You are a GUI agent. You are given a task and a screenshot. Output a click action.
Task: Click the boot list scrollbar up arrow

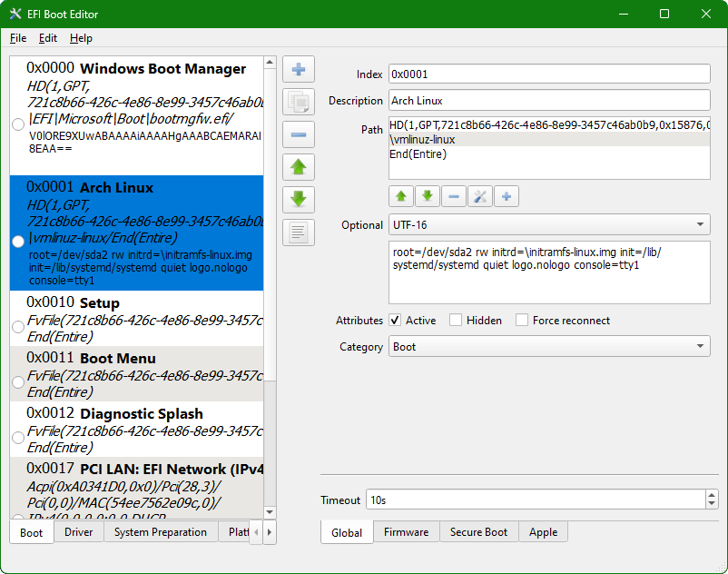coord(270,63)
